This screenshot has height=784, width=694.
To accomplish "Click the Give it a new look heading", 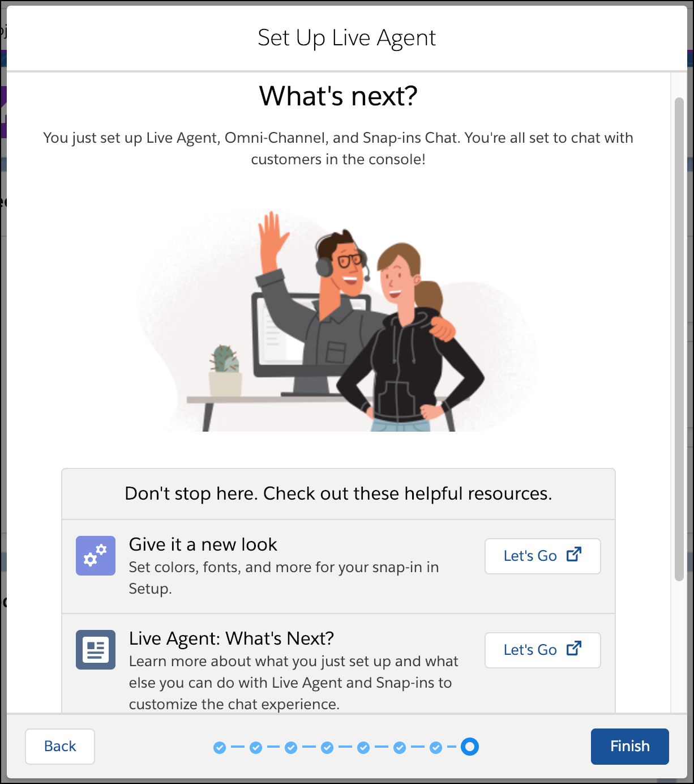I will (x=203, y=544).
